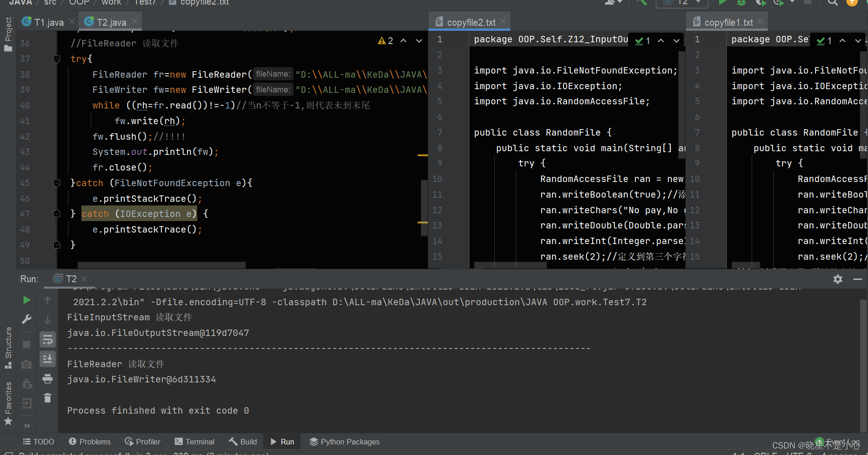Close the T2 run tab
868x455 pixels.
[84, 279]
